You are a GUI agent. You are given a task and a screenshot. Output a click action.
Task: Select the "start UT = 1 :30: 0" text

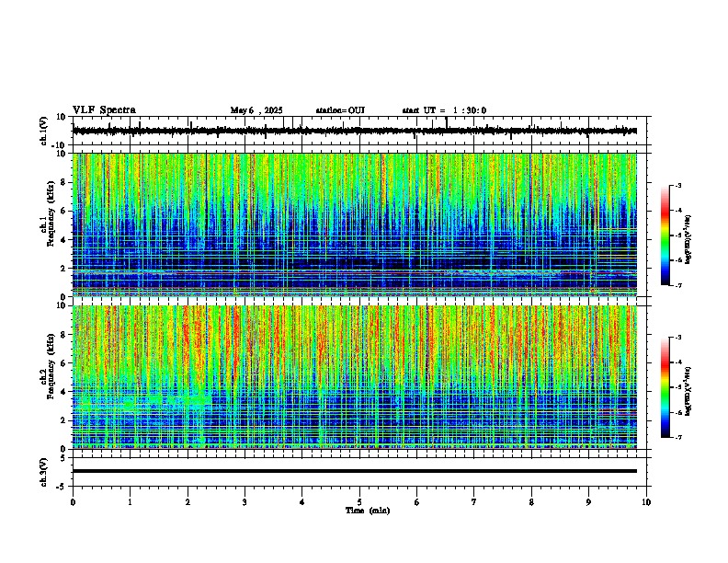pos(444,110)
